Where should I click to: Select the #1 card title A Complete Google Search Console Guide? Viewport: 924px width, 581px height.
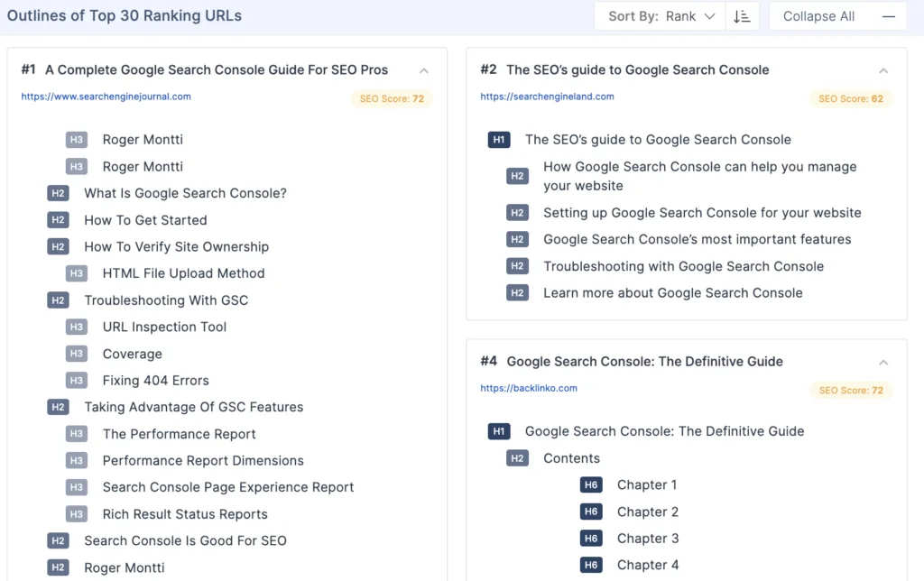[x=217, y=69]
